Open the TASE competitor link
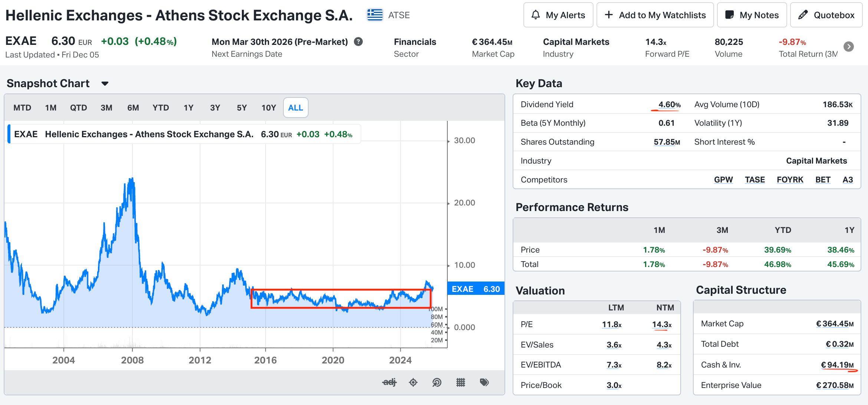Viewport: 868px width, 405px height. pos(755,180)
